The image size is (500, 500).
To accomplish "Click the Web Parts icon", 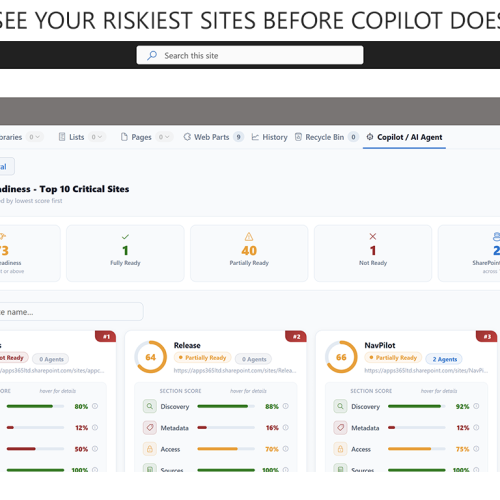I will pyautogui.click(x=187, y=137).
